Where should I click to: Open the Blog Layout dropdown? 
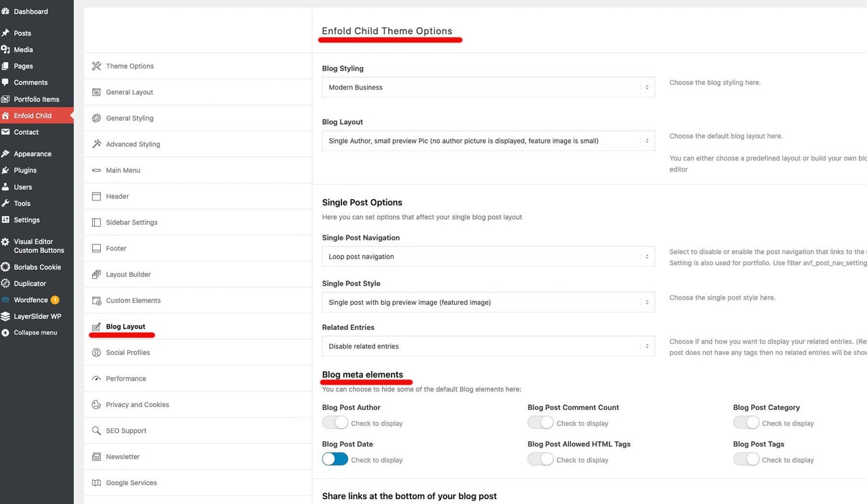(488, 141)
